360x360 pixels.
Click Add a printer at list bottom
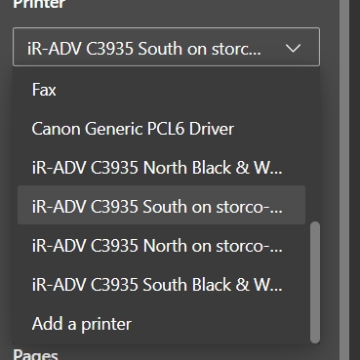[x=161, y=324]
